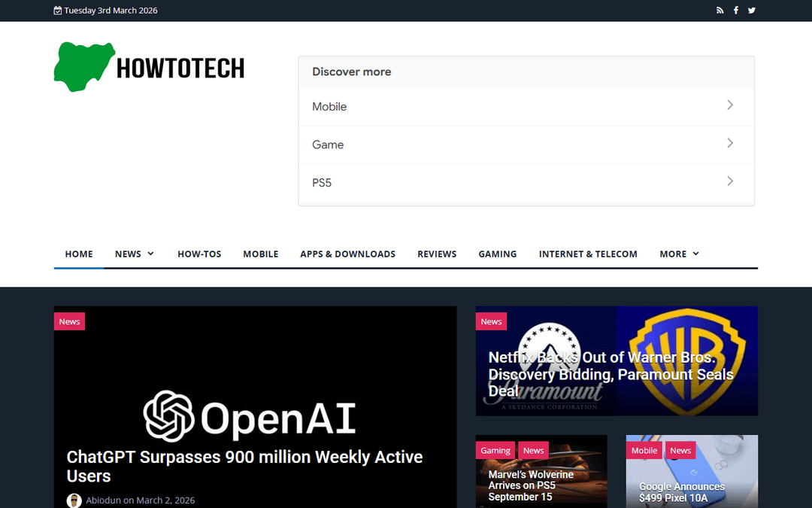Open Internet & Telecom section
This screenshot has width=812, height=508.
click(x=588, y=254)
